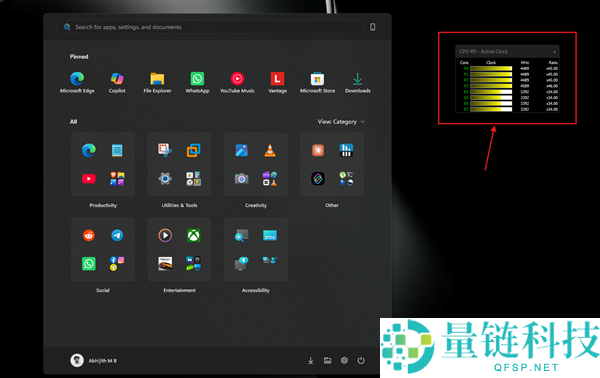The width and height of the screenshot is (600, 378).
Task: Open On-Screen Keyboard in Accessibility group
Action: (270, 235)
